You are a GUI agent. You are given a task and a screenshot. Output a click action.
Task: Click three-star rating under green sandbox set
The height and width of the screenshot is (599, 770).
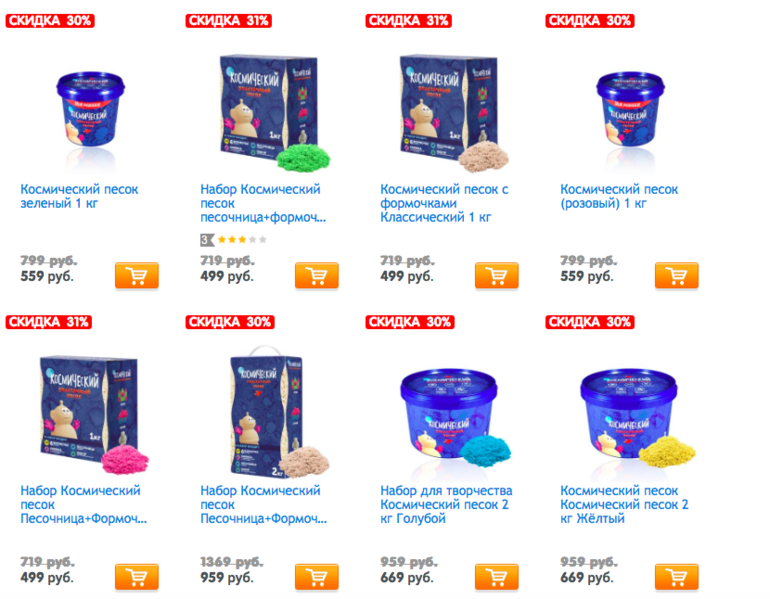[234, 240]
